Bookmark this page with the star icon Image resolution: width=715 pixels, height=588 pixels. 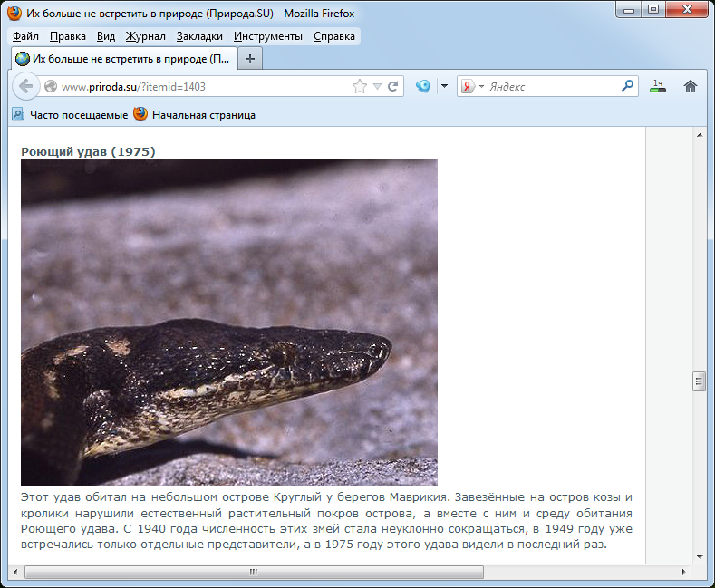[360, 87]
